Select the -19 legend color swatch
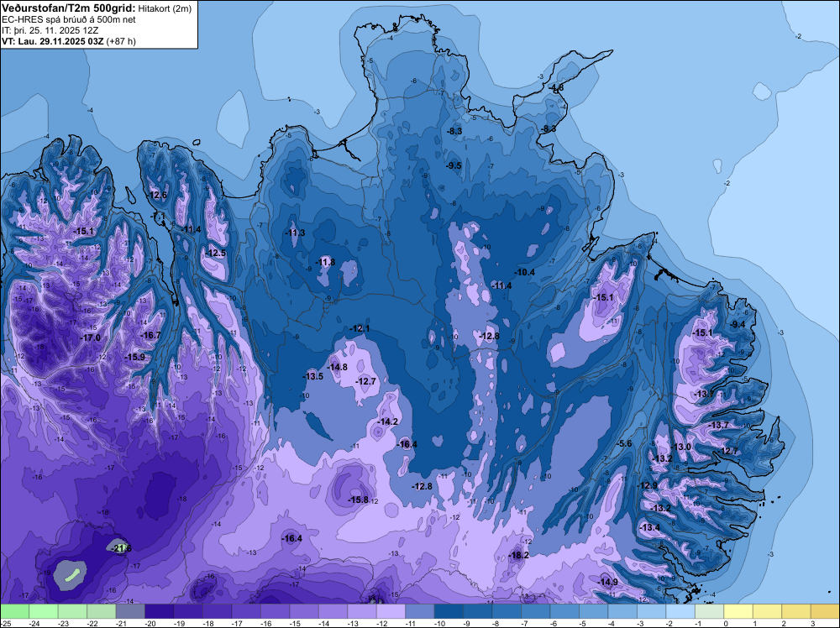 (x=188, y=611)
